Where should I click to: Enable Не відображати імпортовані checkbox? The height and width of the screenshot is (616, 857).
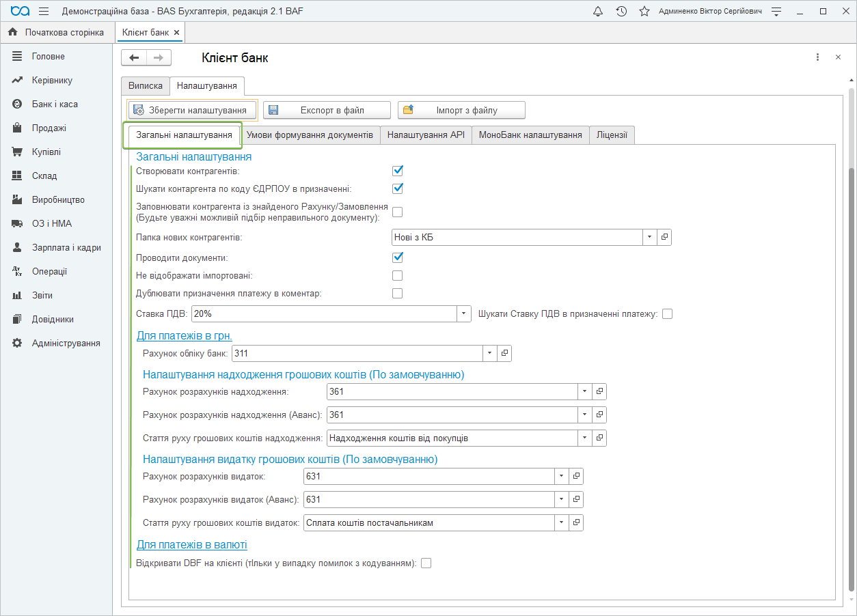tap(398, 276)
